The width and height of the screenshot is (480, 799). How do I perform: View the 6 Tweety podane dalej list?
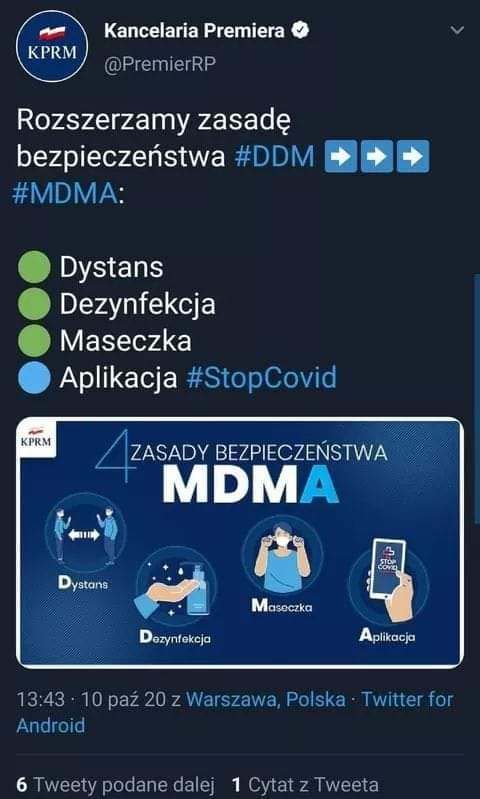[x=116, y=785]
